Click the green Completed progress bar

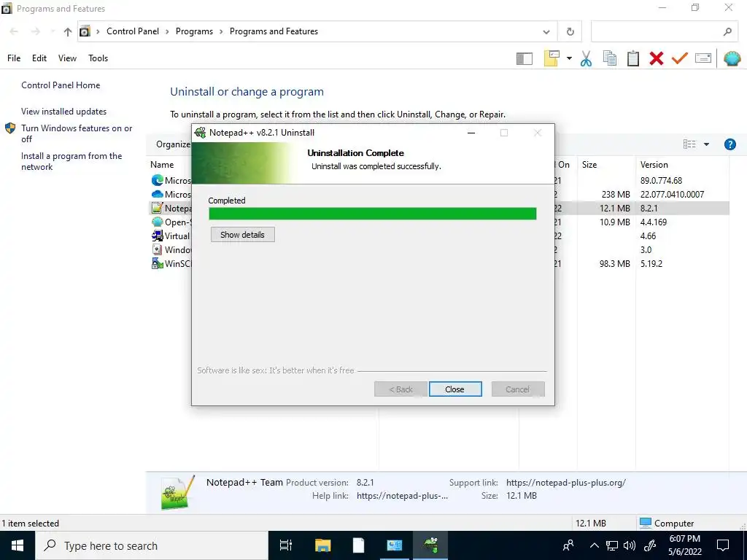(373, 214)
